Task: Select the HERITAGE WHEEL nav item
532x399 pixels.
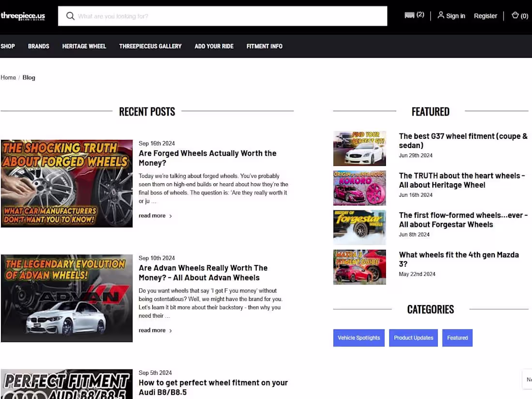Action: click(84, 46)
